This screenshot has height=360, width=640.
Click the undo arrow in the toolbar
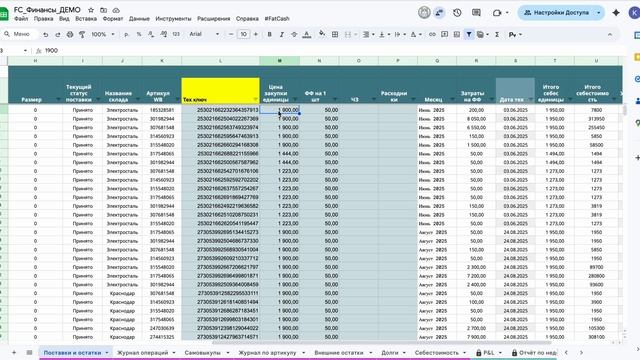point(46,35)
